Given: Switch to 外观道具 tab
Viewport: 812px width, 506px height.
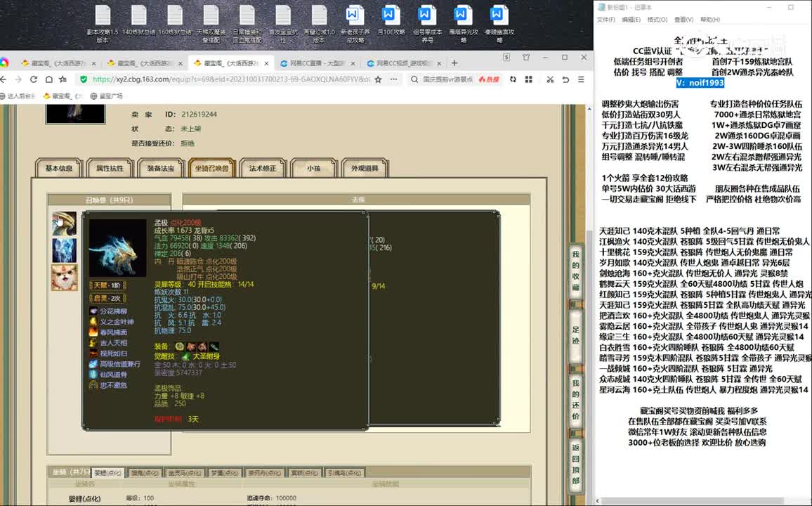Looking at the screenshot, I should [365, 169].
